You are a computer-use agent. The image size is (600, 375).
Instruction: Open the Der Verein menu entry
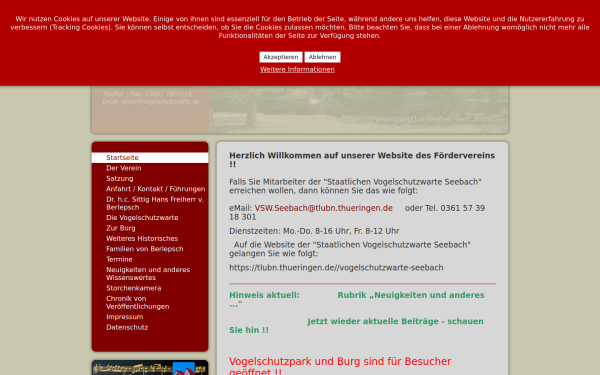pyautogui.click(x=124, y=168)
